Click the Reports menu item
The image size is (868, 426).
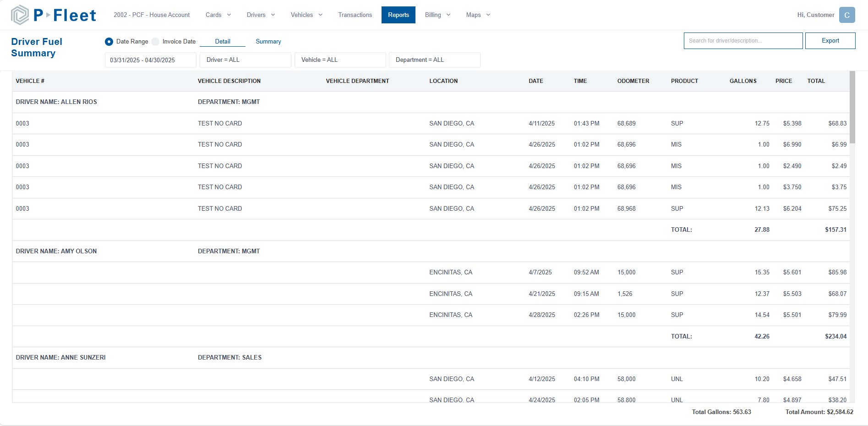(x=398, y=15)
